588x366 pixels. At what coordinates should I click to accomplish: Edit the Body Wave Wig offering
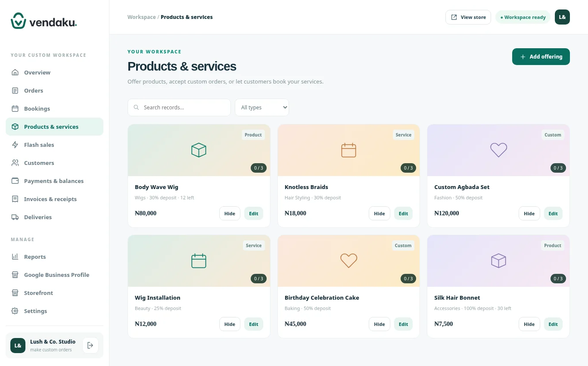click(254, 214)
